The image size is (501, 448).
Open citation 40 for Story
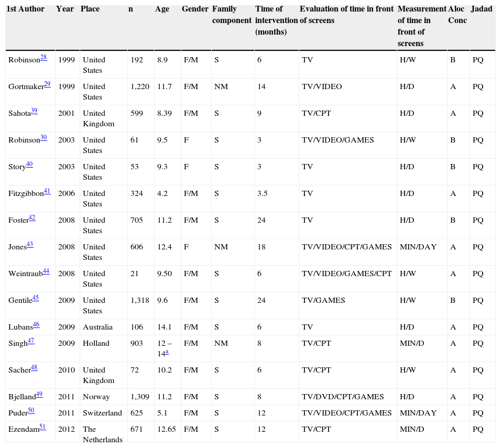29,165
